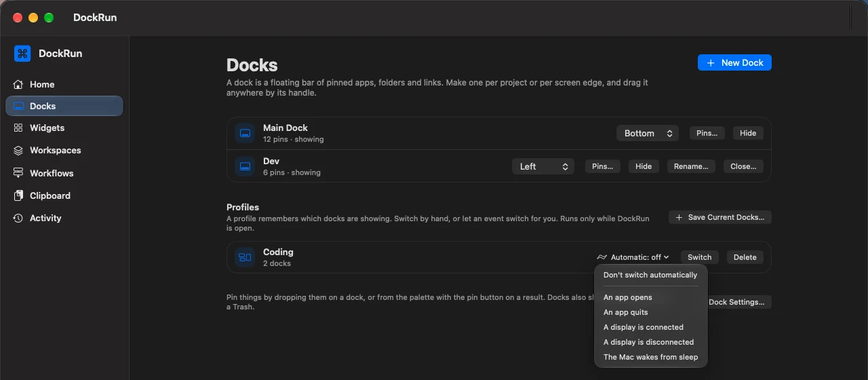Click the Main Dock row icon

point(245,133)
